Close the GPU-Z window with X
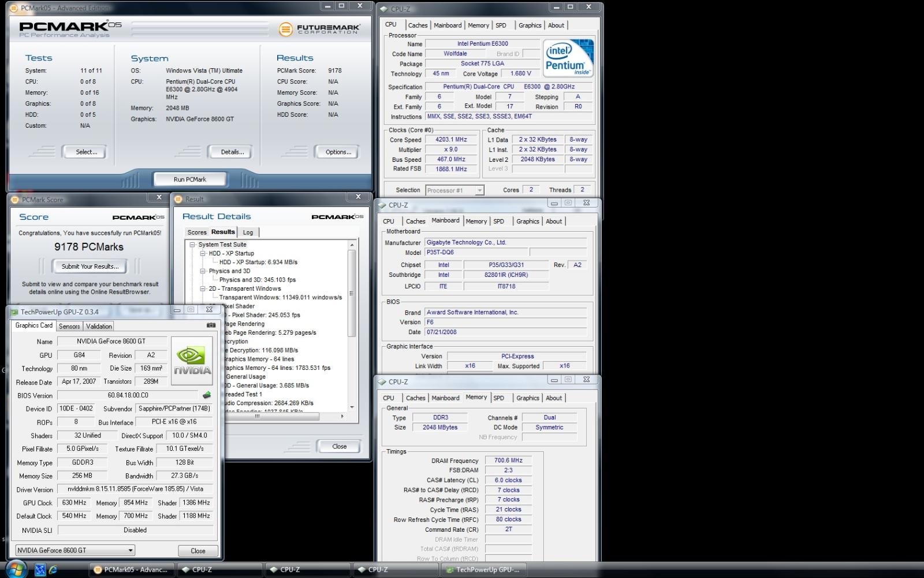924x578 pixels. [209, 310]
